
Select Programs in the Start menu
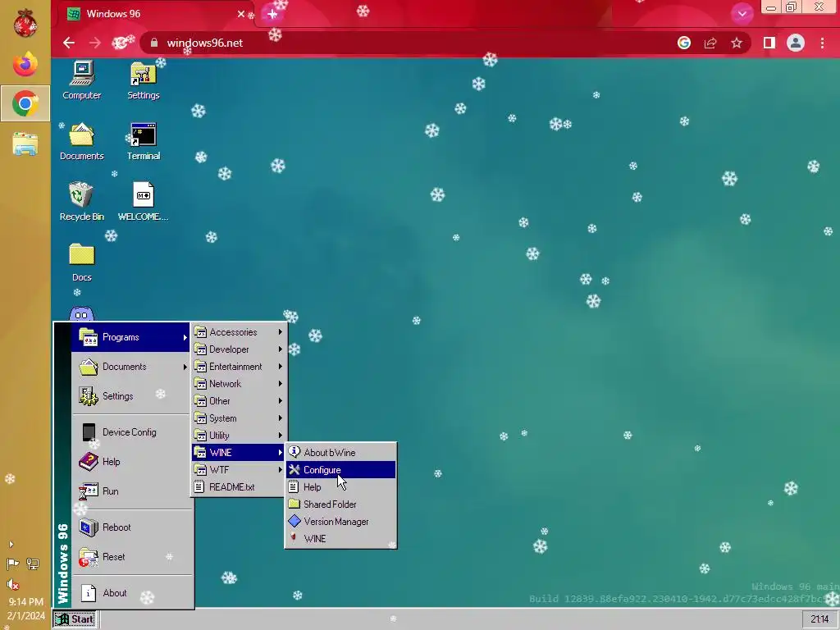(x=130, y=337)
